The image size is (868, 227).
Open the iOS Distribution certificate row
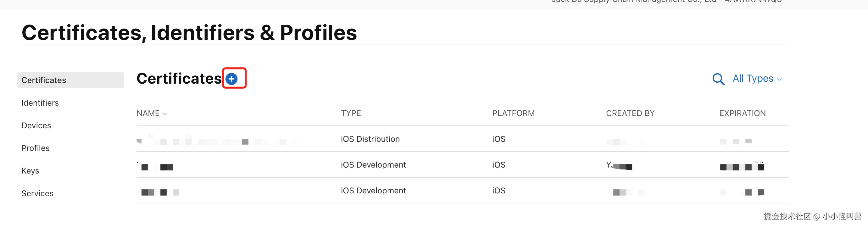pos(370,139)
